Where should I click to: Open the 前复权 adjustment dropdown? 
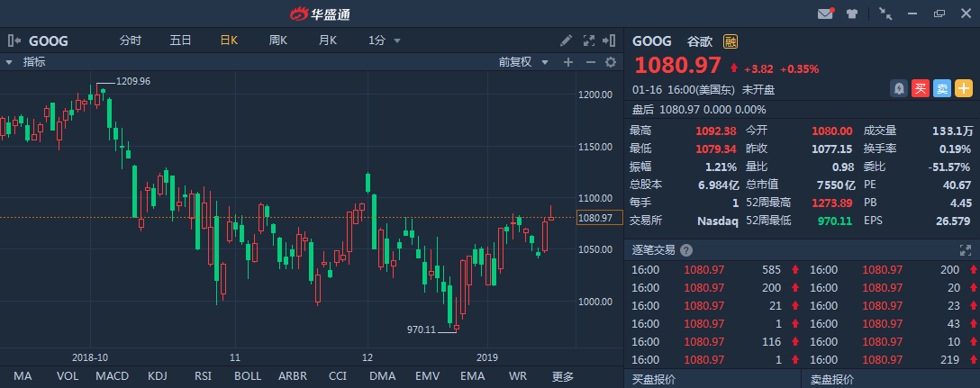(523, 62)
